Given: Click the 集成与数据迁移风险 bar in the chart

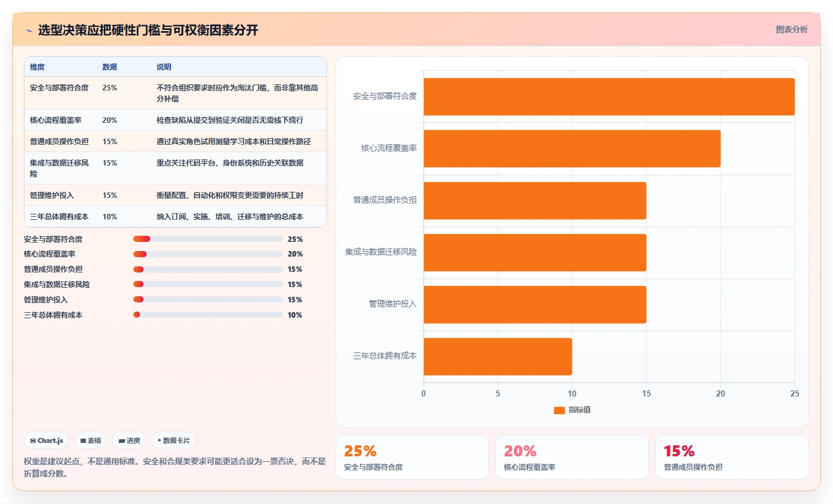Looking at the screenshot, I should pyautogui.click(x=535, y=252).
